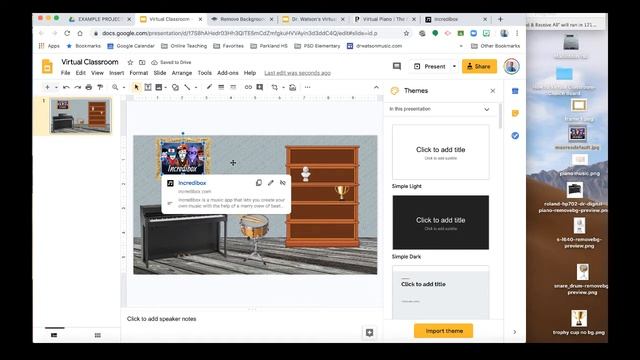Click the 'Last edit was seconds ago' link
The height and width of the screenshot is (360, 640).
297,73
